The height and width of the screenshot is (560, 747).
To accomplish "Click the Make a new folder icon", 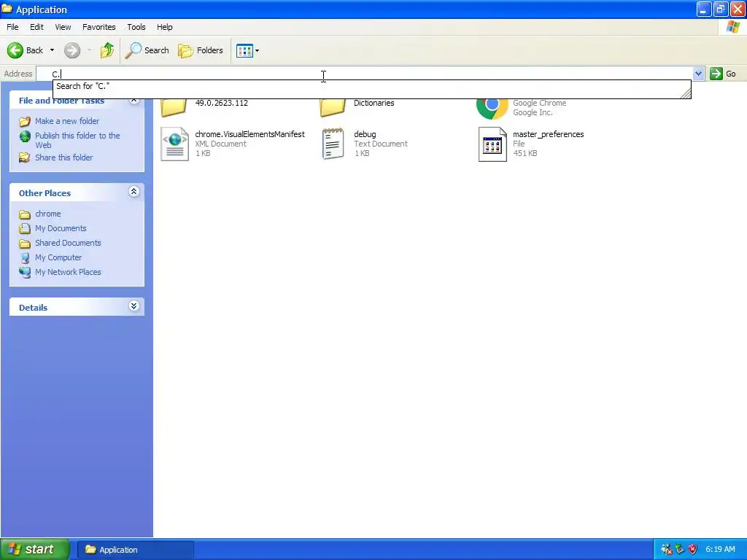I will coord(25,122).
